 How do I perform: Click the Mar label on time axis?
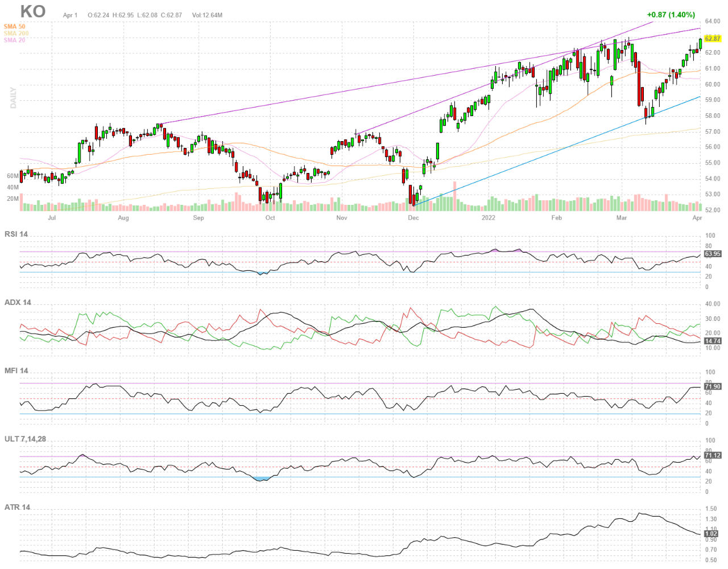(622, 218)
